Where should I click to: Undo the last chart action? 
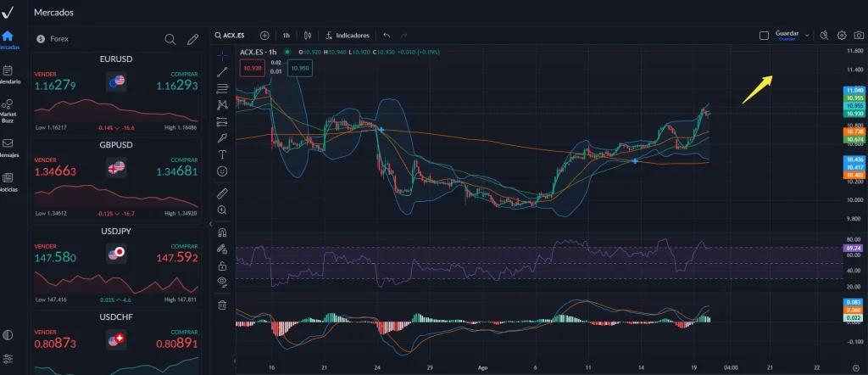tap(387, 36)
